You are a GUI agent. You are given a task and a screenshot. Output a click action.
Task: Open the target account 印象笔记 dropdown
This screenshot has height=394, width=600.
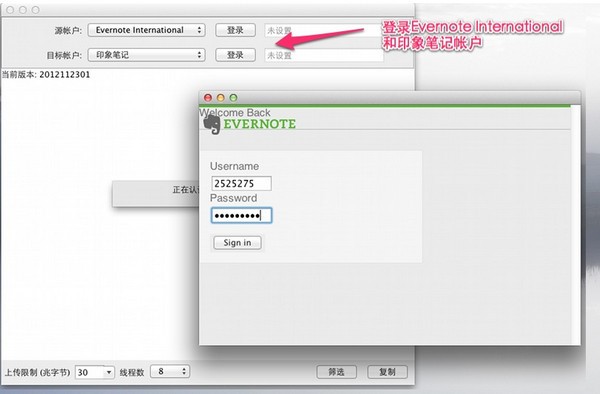click(147, 55)
